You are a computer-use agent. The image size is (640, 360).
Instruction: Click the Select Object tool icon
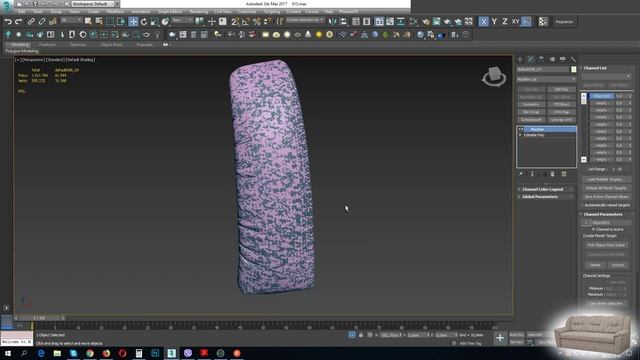88,21
